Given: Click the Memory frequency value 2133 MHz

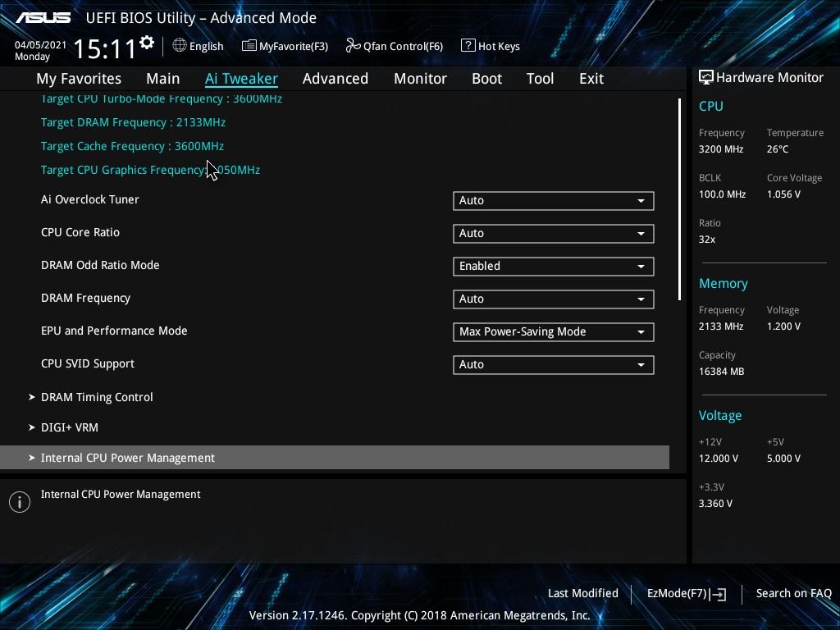Looking at the screenshot, I should pyautogui.click(x=721, y=326).
